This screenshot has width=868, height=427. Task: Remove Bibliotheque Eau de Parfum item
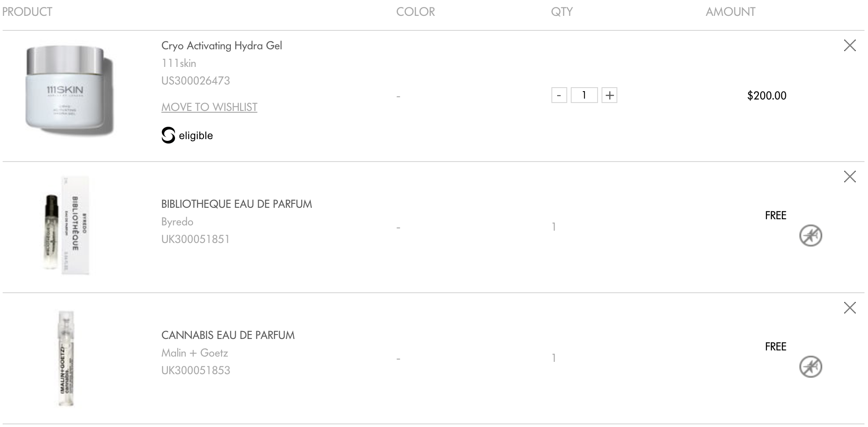coord(850,177)
